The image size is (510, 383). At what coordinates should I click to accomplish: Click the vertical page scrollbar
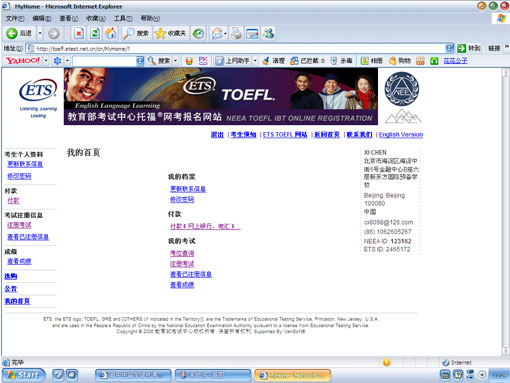[506, 212]
